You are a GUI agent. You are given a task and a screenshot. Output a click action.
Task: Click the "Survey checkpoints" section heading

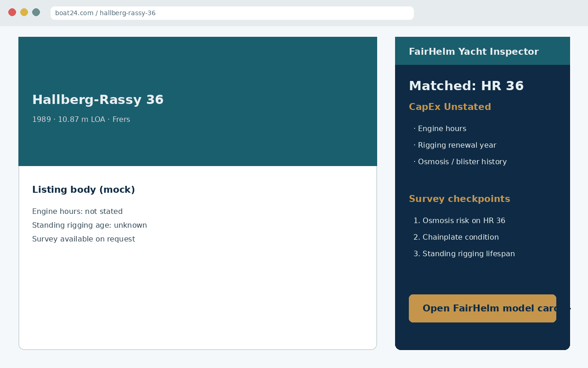pyautogui.click(x=459, y=199)
